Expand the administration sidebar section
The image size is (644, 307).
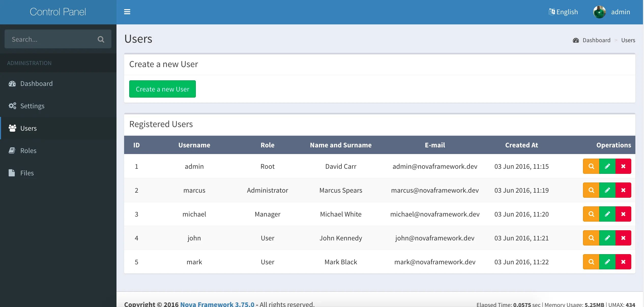click(29, 63)
